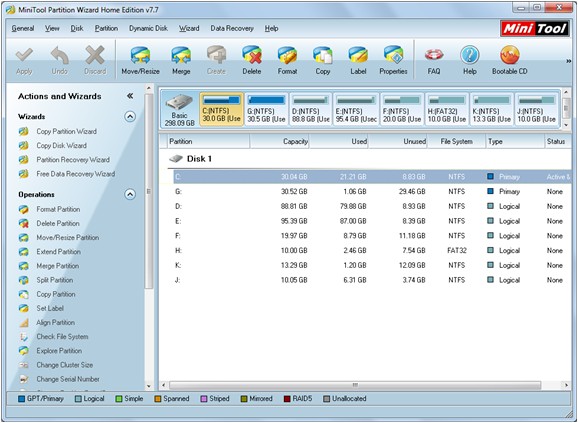Click Set Label operation
This screenshot has height=423, width=578.
(x=50, y=308)
